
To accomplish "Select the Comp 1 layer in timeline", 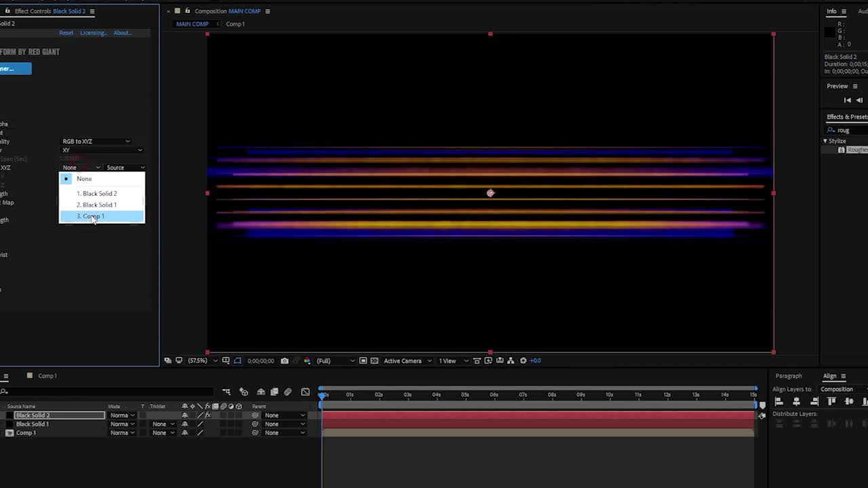I will pos(26,433).
